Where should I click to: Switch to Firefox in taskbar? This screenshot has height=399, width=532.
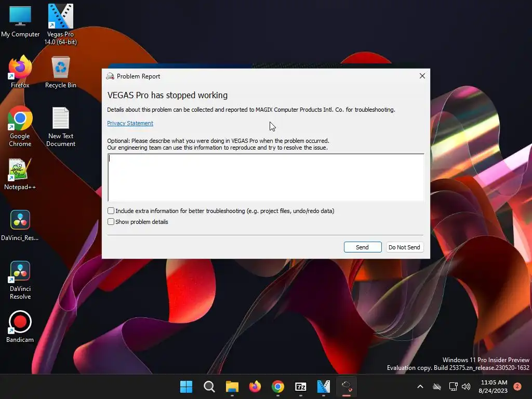click(255, 387)
